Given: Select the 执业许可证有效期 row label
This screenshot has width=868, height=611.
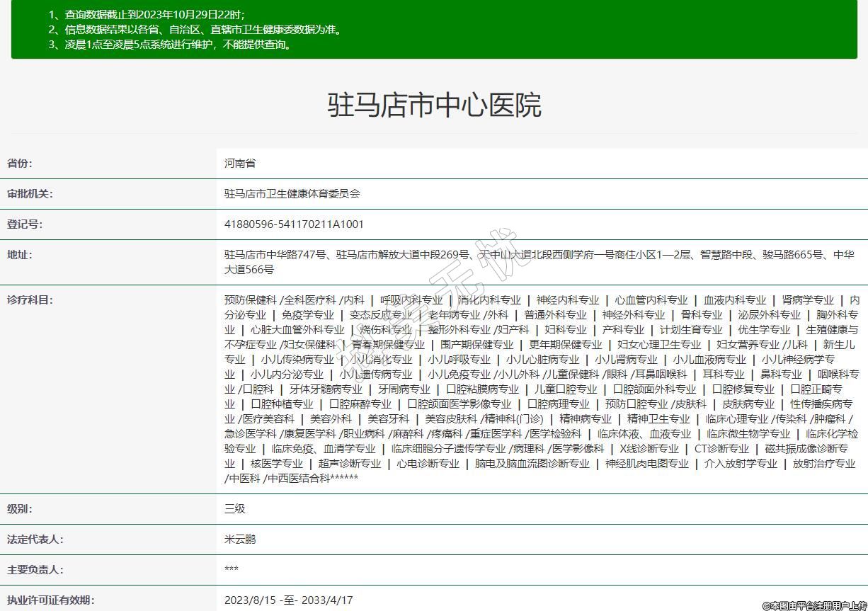Looking at the screenshot, I should tap(50, 600).
